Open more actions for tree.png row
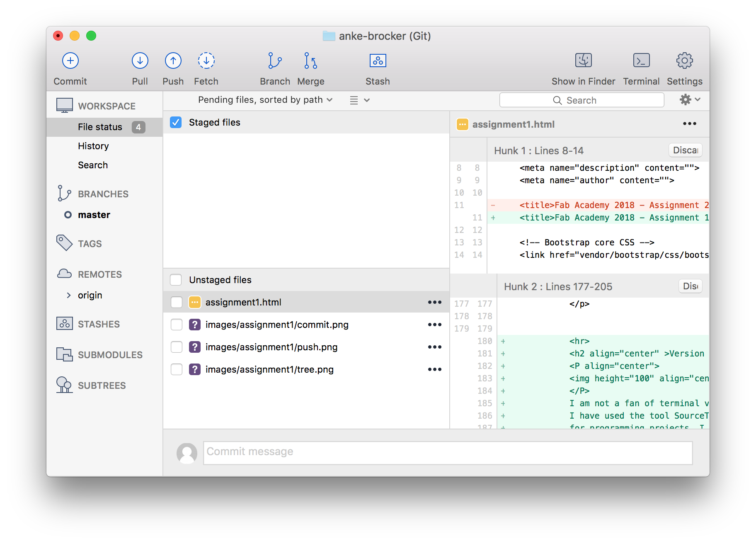The height and width of the screenshot is (543, 756). (x=435, y=369)
